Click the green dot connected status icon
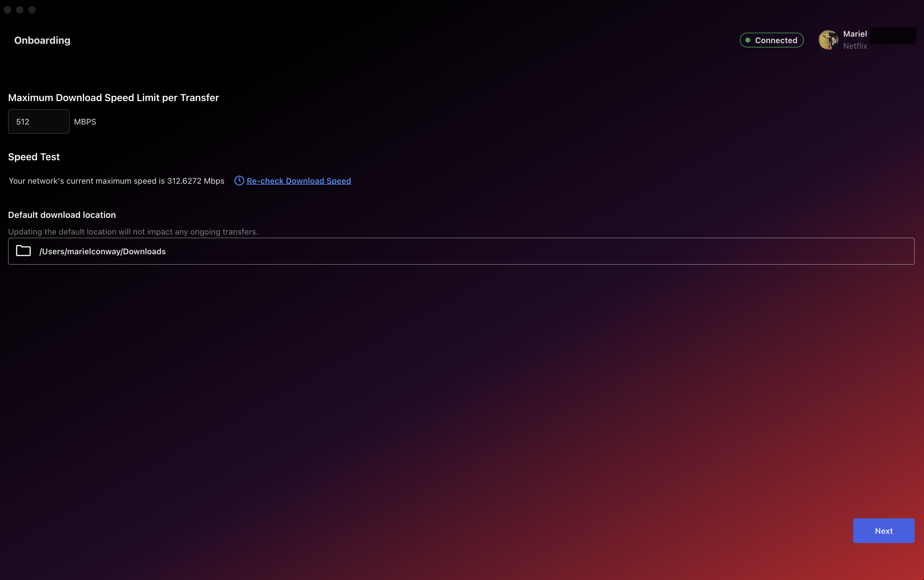The image size is (924, 580). tap(748, 40)
